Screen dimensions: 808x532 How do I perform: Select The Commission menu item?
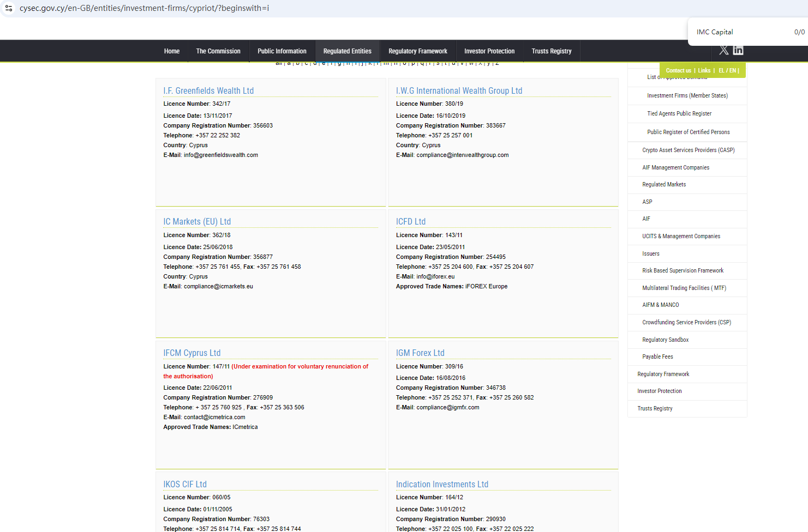218,51
